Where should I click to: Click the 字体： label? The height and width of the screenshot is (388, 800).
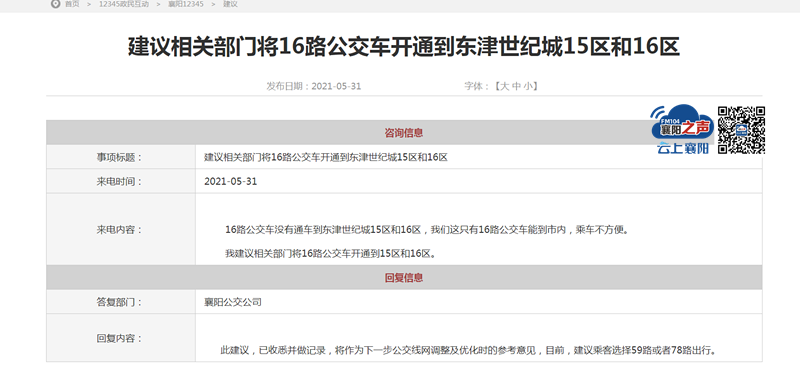click(477, 86)
